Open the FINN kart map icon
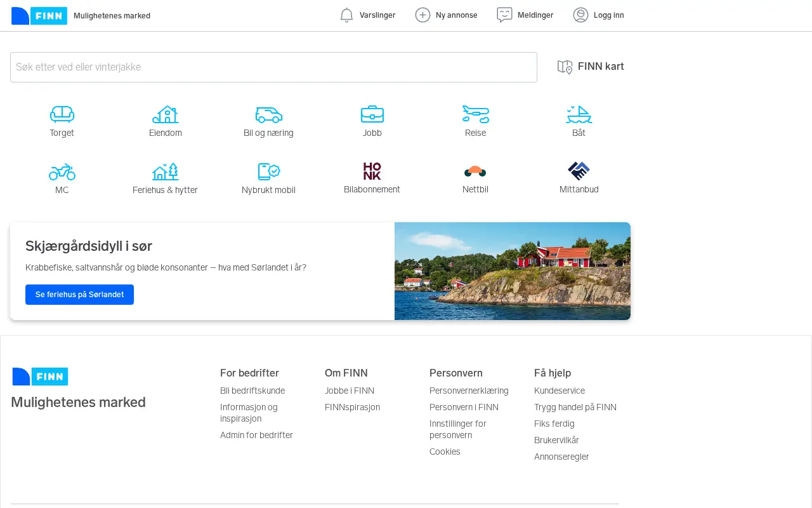The width and height of the screenshot is (812, 508). point(565,67)
